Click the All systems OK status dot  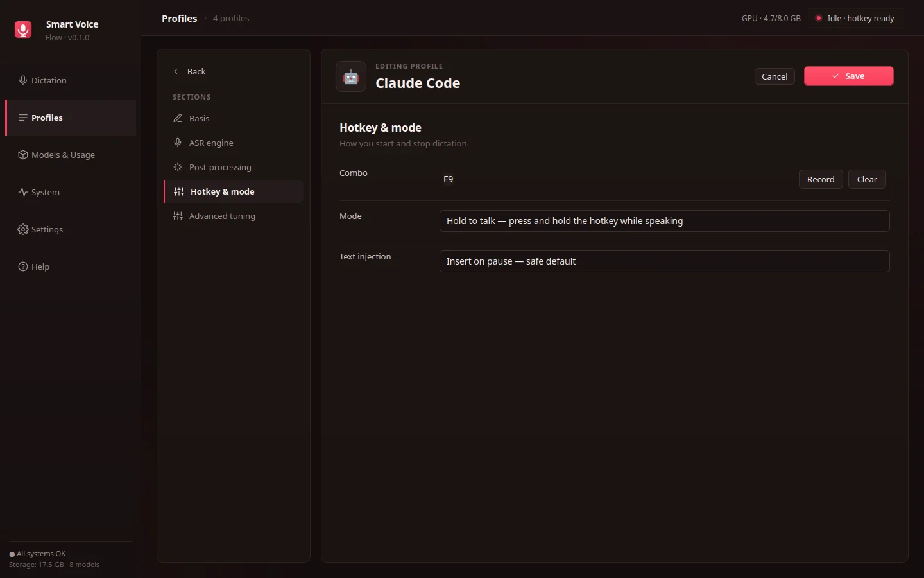(12, 554)
